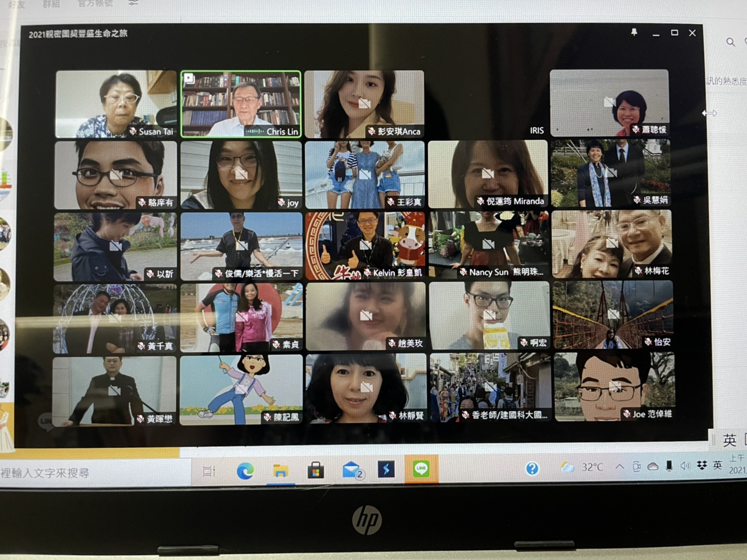Click the search magnifier in LINE chat
The image size is (747, 560).
[x=730, y=42]
